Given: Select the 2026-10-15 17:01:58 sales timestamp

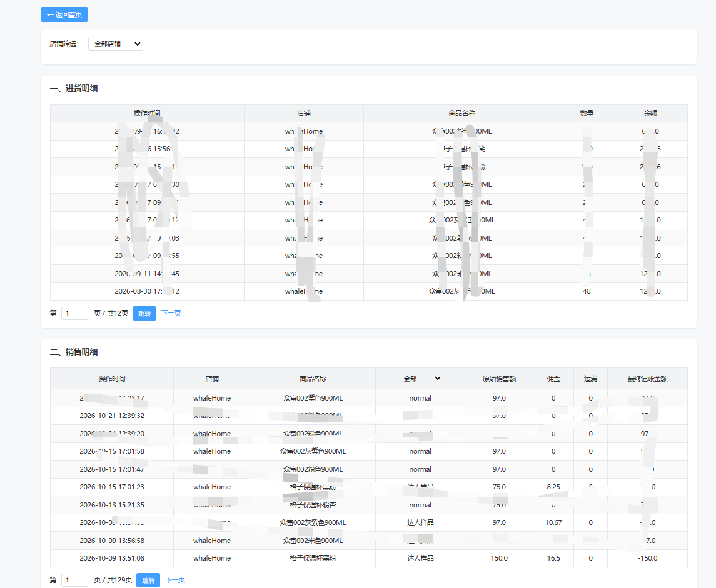Looking at the screenshot, I should pyautogui.click(x=112, y=451).
